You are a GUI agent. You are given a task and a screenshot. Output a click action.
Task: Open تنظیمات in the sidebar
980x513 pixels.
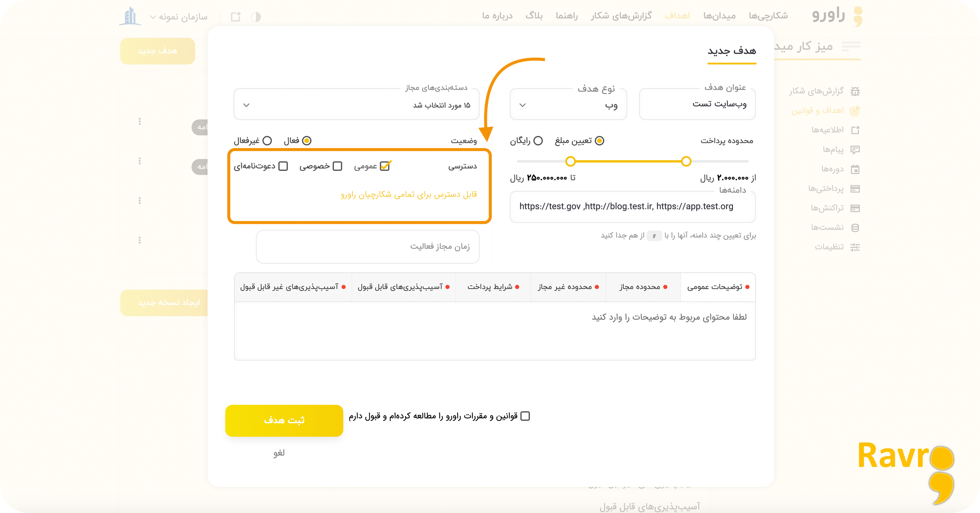pyautogui.click(x=829, y=247)
